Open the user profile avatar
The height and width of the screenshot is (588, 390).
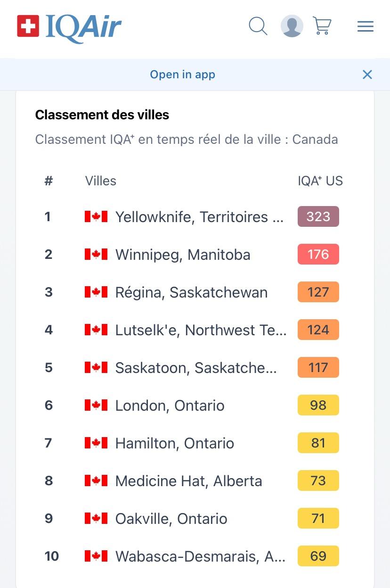(292, 26)
